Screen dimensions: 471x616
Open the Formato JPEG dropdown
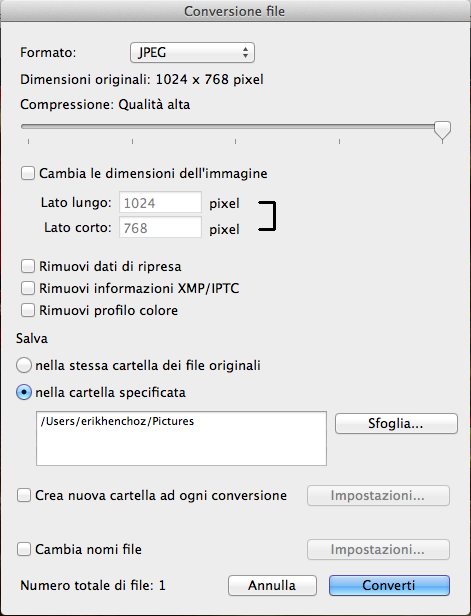point(192,53)
